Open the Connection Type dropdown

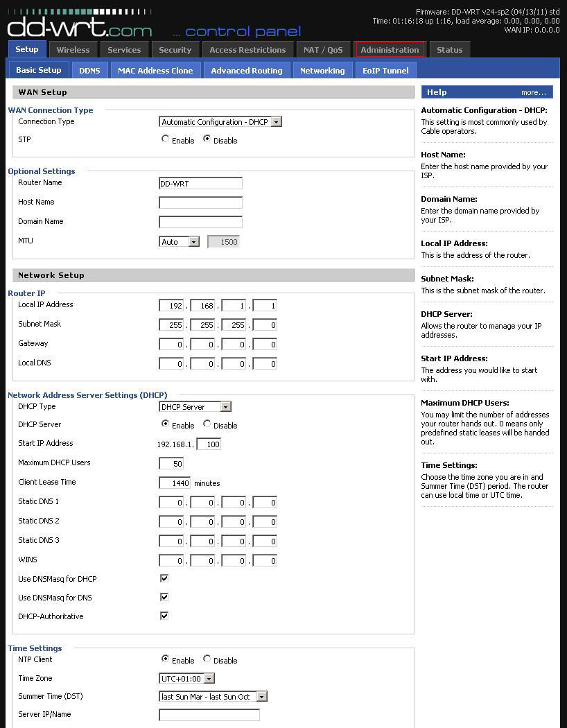tap(220, 122)
